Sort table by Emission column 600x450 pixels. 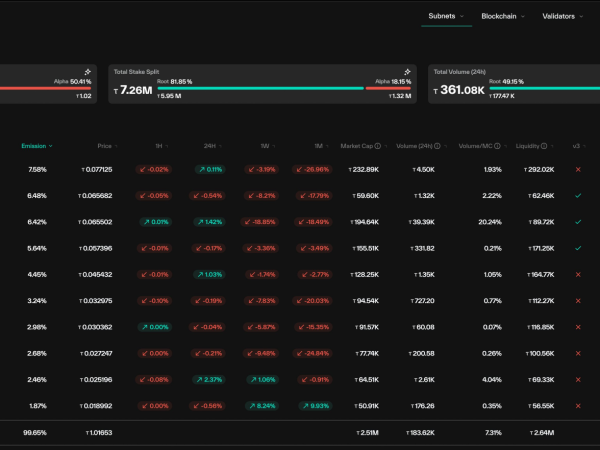tap(37, 146)
